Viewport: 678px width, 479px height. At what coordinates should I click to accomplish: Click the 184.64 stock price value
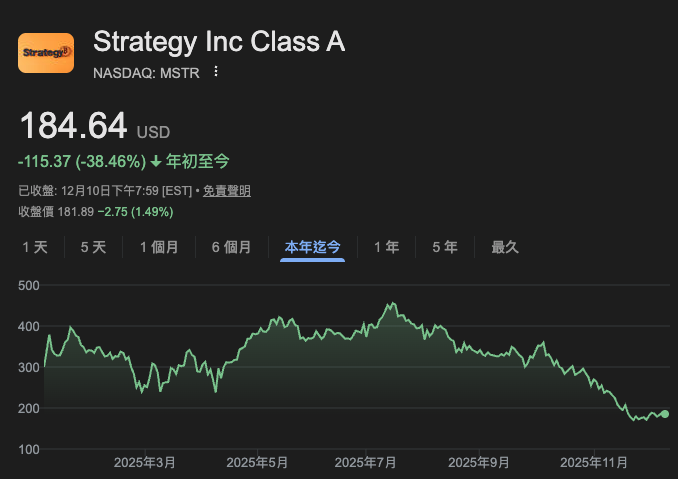[x=73, y=126]
